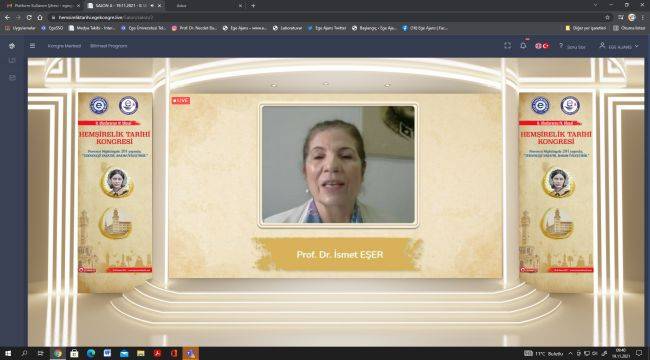
Task: Click the LIVE badge on stage
Action: (x=181, y=101)
